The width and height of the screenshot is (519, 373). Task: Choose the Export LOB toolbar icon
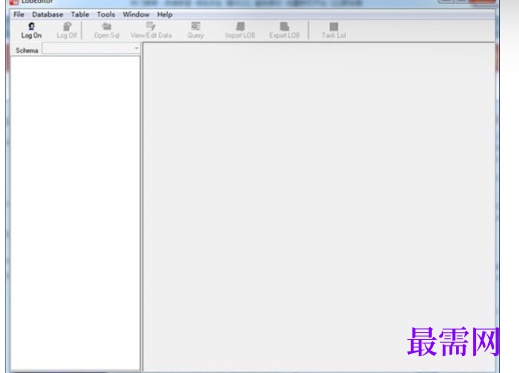(284, 26)
